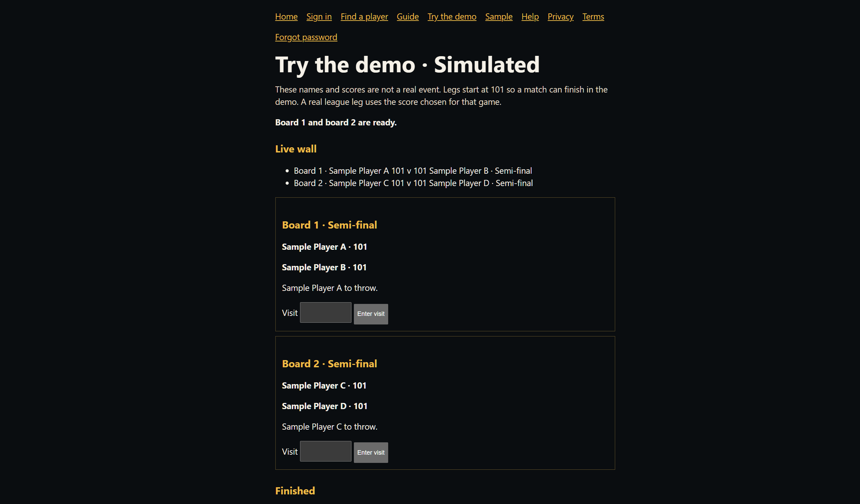Click 'Sample Player A · 101' score
860x504 pixels.
tap(324, 247)
